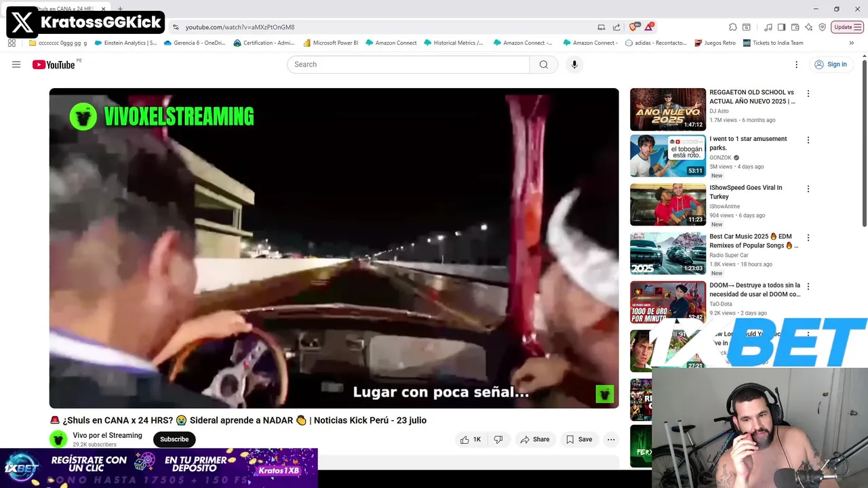Open DOOM 1000 de oro thumbnail
868x488 pixels.
point(668,302)
